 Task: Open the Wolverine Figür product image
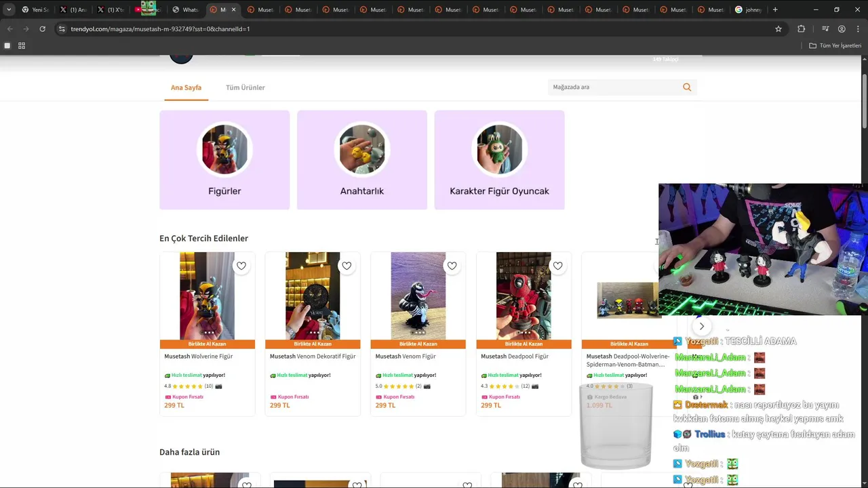tap(207, 296)
